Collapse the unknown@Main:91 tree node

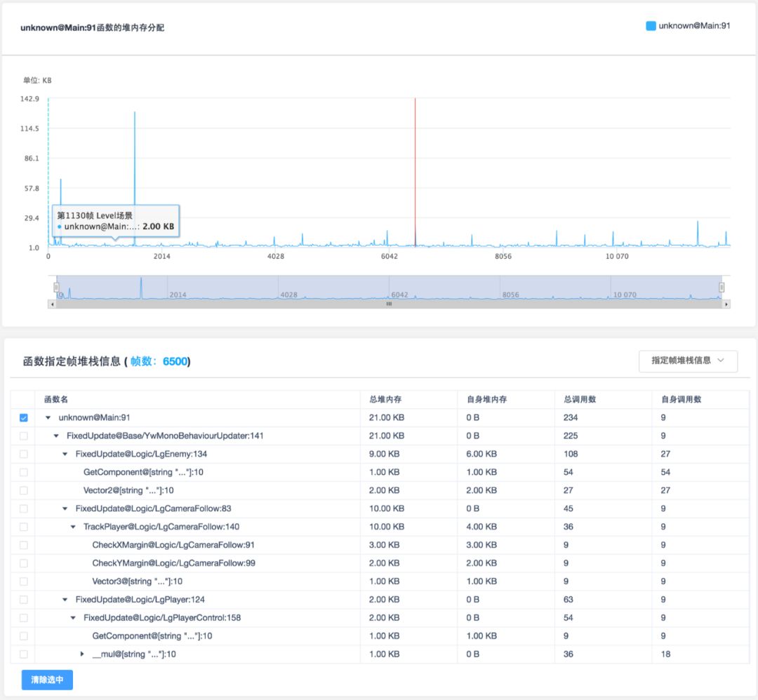coord(48,418)
